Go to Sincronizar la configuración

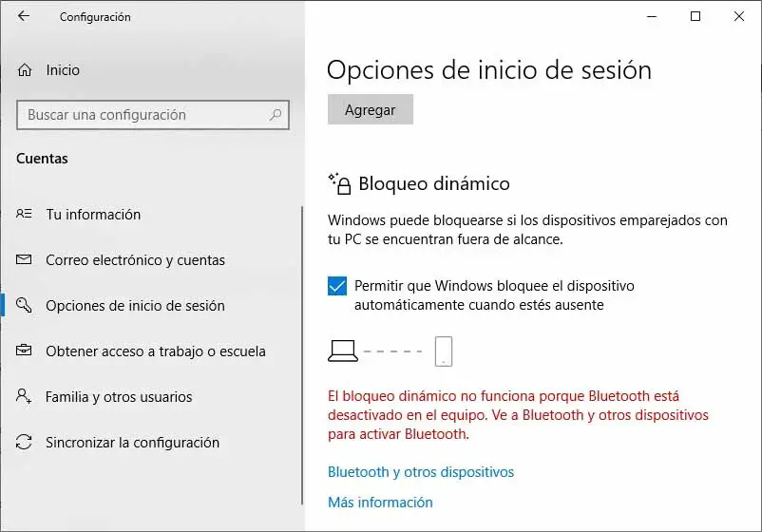pyautogui.click(x=132, y=443)
